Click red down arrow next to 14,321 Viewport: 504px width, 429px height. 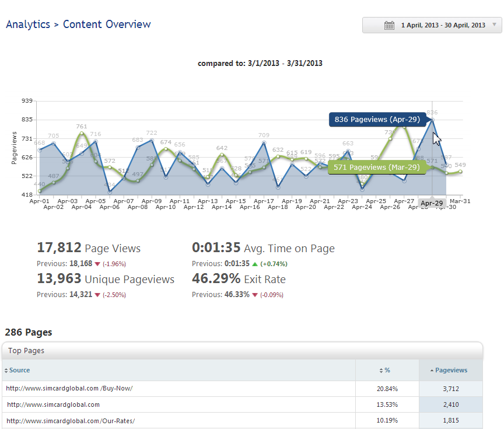[x=97, y=295]
